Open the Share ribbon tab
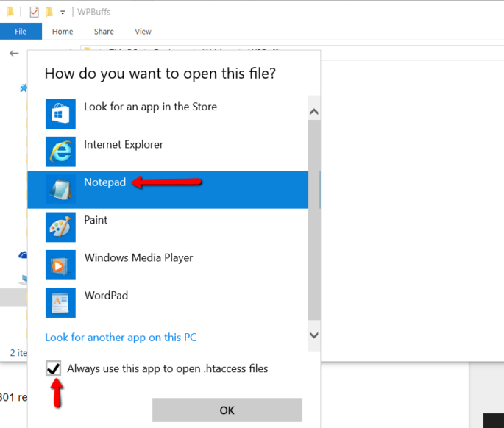 (104, 32)
